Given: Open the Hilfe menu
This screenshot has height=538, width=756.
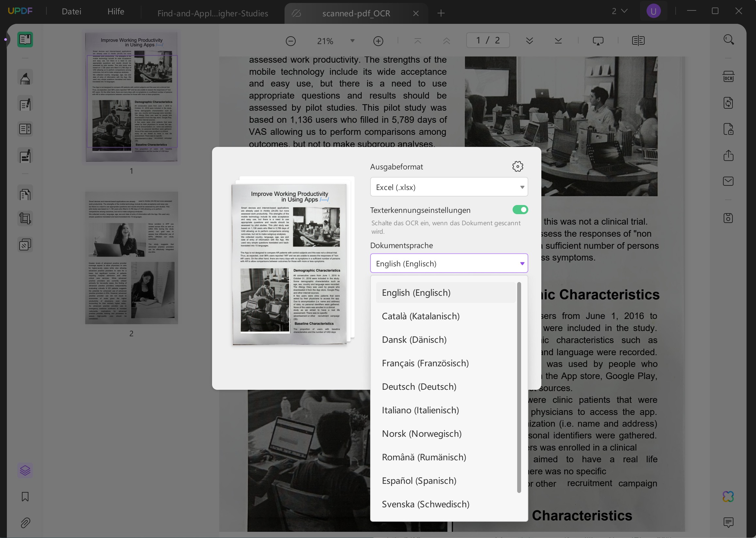Looking at the screenshot, I should pyautogui.click(x=116, y=12).
